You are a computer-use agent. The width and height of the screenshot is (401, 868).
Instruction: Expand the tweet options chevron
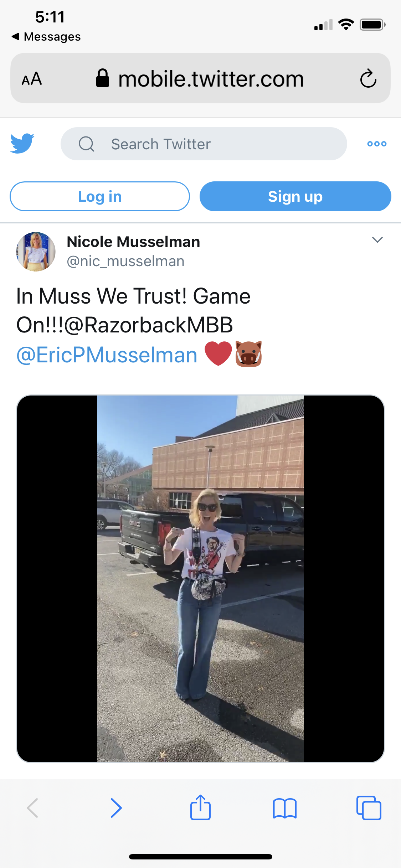[377, 240]
